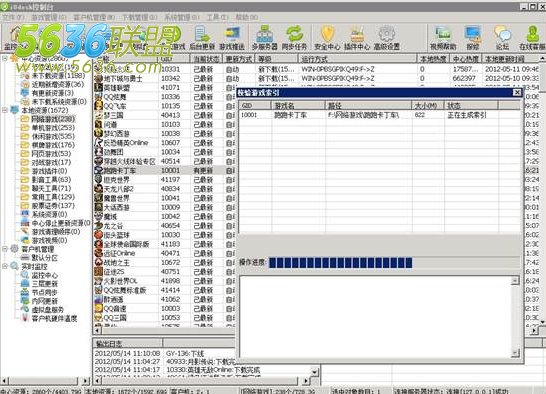This screenshot has width=546, height=394.
Task: Click the 监控中心 tree icon
Action: click(x=25, y=275)
